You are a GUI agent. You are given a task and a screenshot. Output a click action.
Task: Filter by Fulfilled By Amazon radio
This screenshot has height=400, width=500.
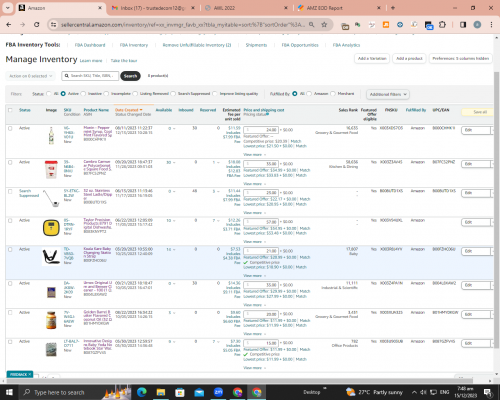[x=309, y=94]
